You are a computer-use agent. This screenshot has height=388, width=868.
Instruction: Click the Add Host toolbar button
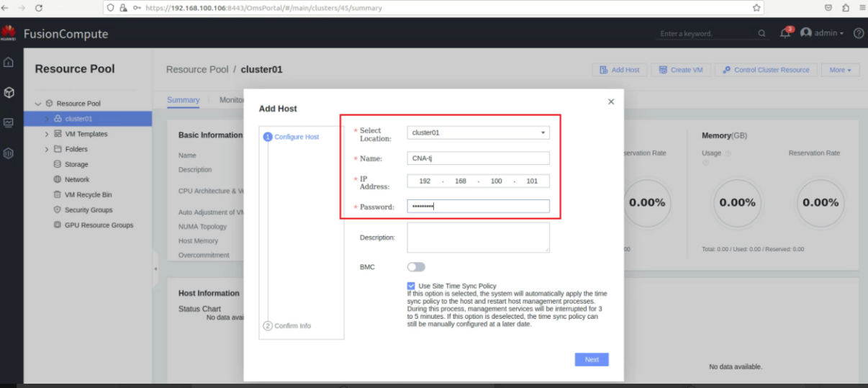tap(618, 70)
